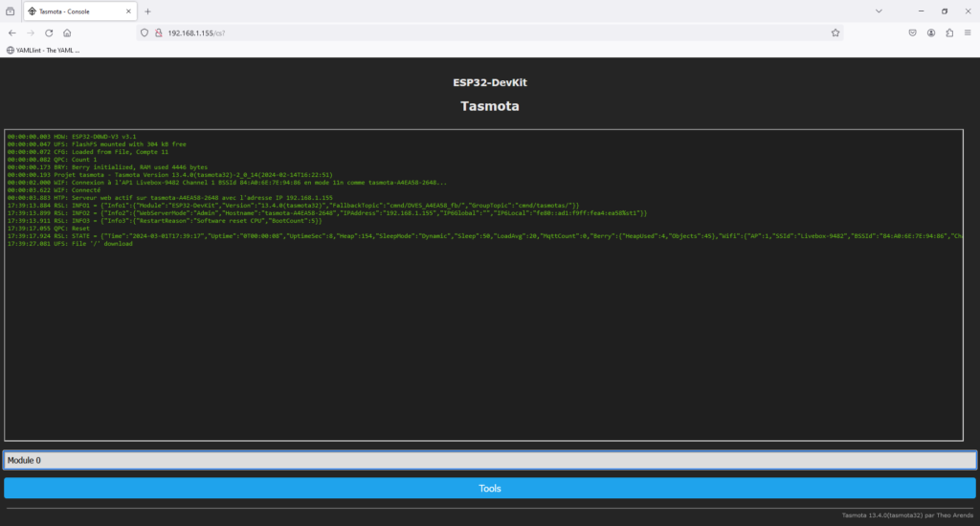The image size is (980, 526).
Task: Go back to the previous page
Action: point(11,33)
